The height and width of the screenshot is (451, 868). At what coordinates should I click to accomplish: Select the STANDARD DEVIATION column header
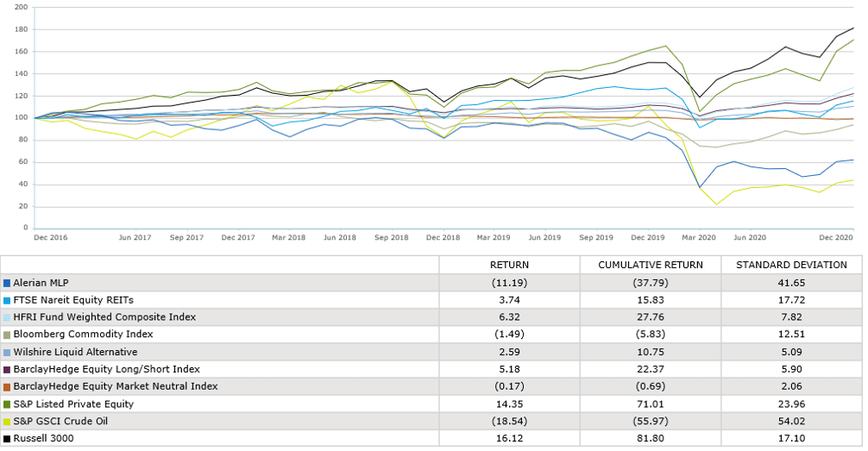(791, 265)
